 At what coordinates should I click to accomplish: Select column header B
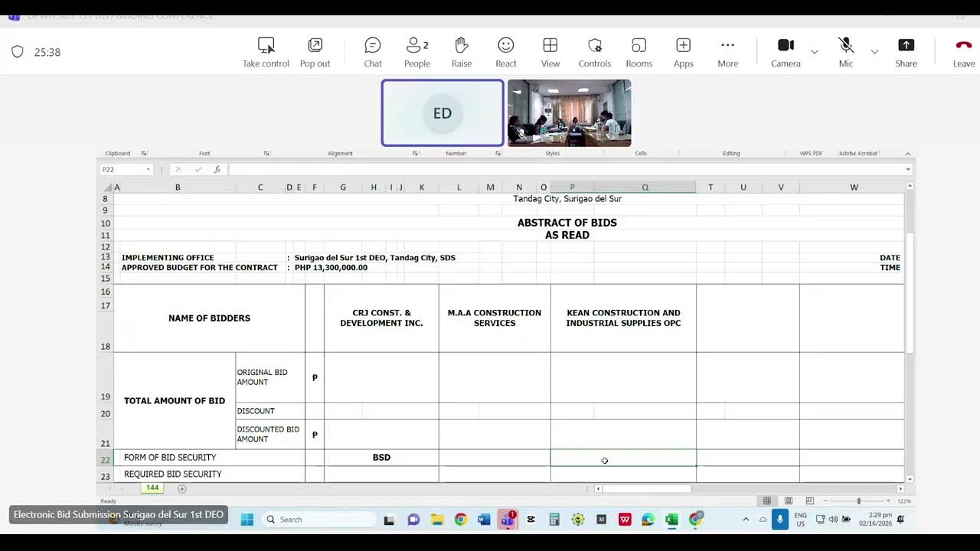click(x=178, y=187)
